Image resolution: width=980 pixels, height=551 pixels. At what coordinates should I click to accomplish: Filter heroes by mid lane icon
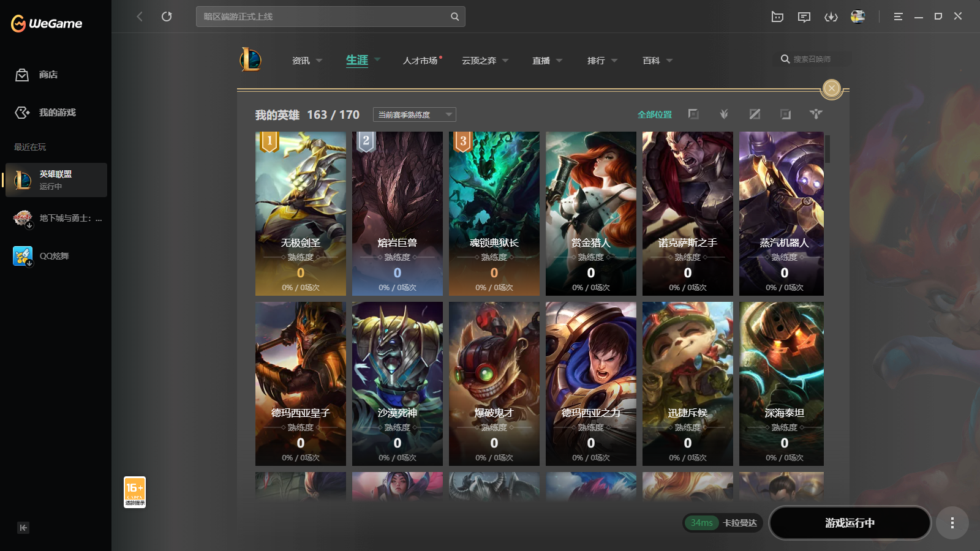[x=755, y=114]
